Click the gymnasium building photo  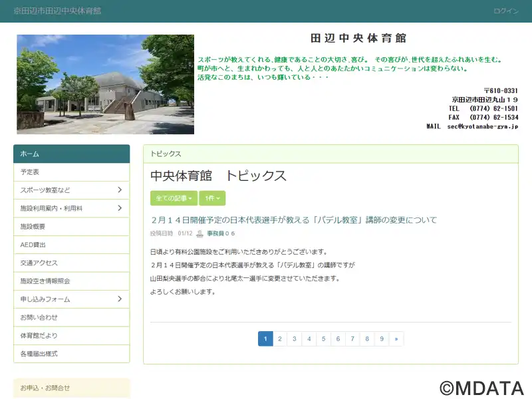click(x=105, y=84)
